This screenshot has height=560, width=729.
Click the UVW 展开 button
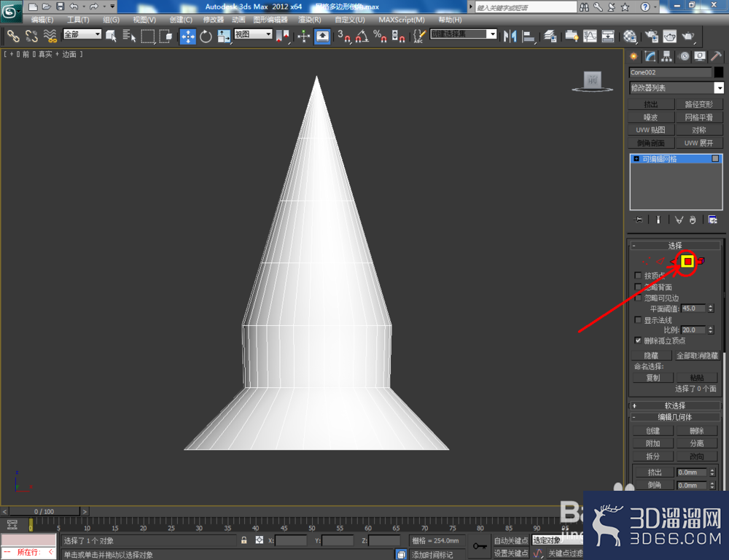click(699, 143)
